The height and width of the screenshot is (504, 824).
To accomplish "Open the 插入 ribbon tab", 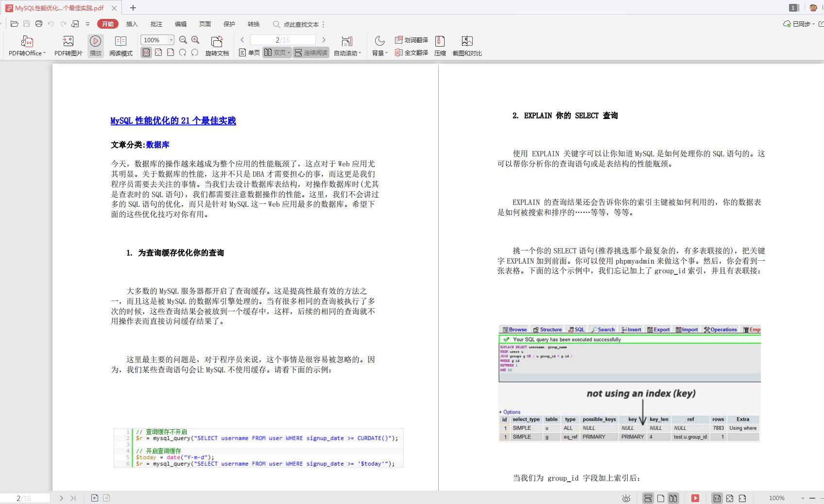I will (132, 24).
